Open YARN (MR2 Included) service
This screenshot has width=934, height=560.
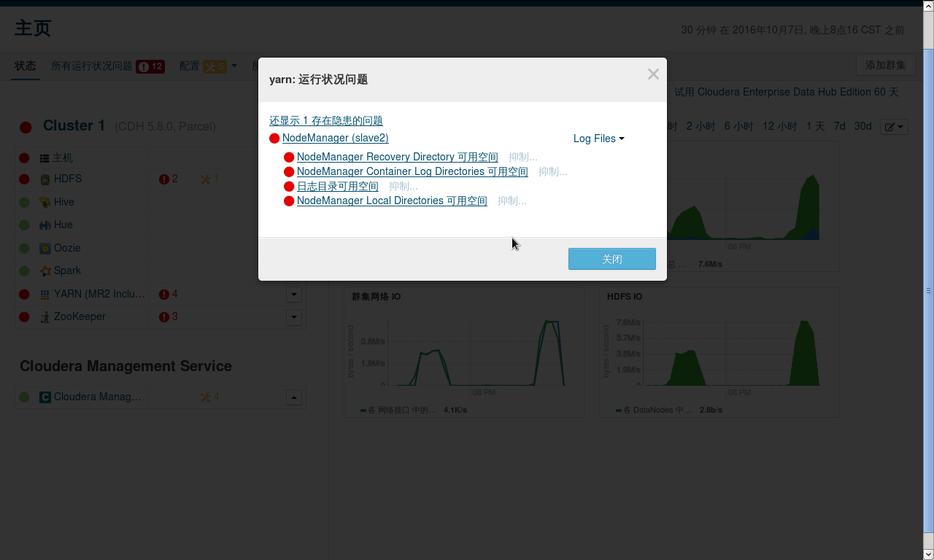point(99,294)
